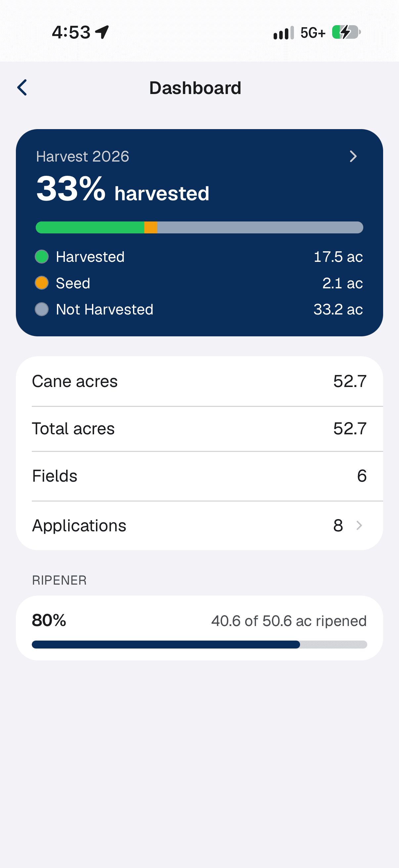Select the Total acres row
Viewport: 399px width, 868px height.
(199, 429)
